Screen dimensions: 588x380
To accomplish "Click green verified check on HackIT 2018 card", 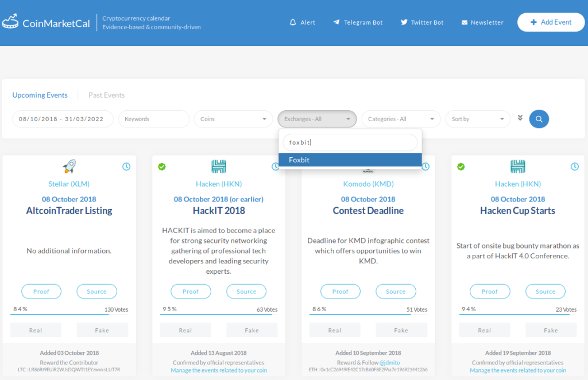I will tap(161, 166).
